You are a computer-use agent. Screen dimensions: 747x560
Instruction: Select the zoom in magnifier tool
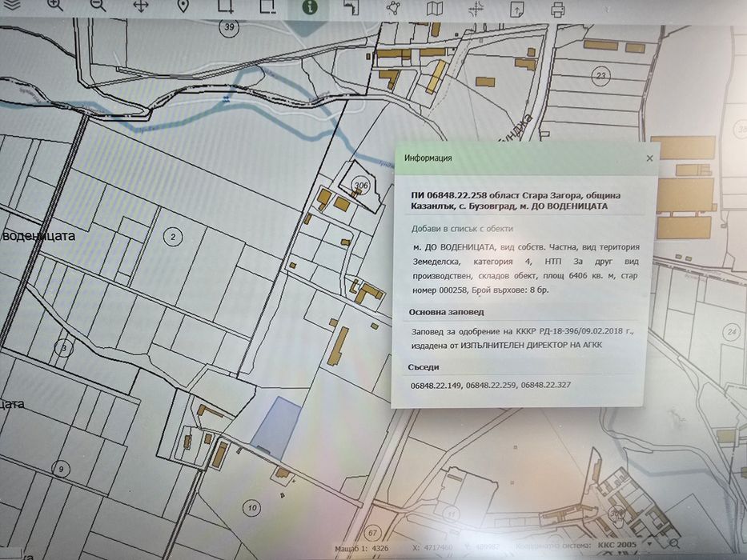pyautogui.click(x=54, y=6)
